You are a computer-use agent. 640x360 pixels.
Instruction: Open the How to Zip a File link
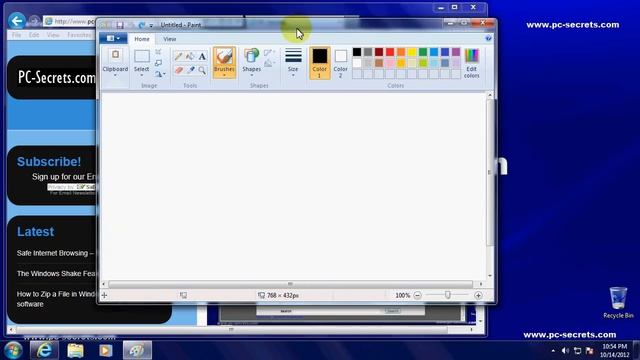56,299
